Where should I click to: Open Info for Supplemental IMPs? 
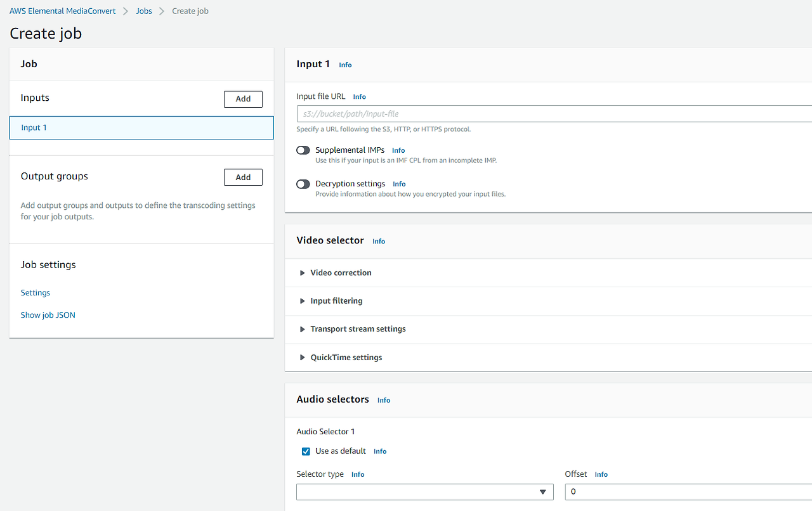[398, 151]
